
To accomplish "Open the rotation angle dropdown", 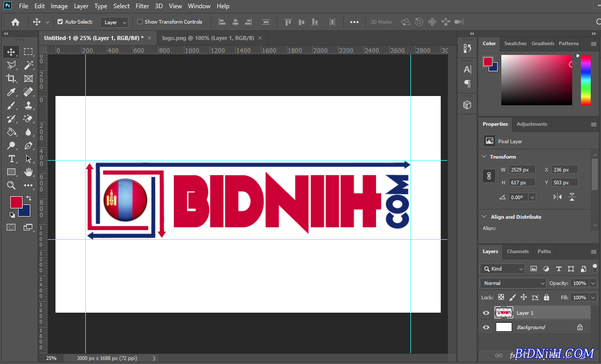I will tap(532, 197).
